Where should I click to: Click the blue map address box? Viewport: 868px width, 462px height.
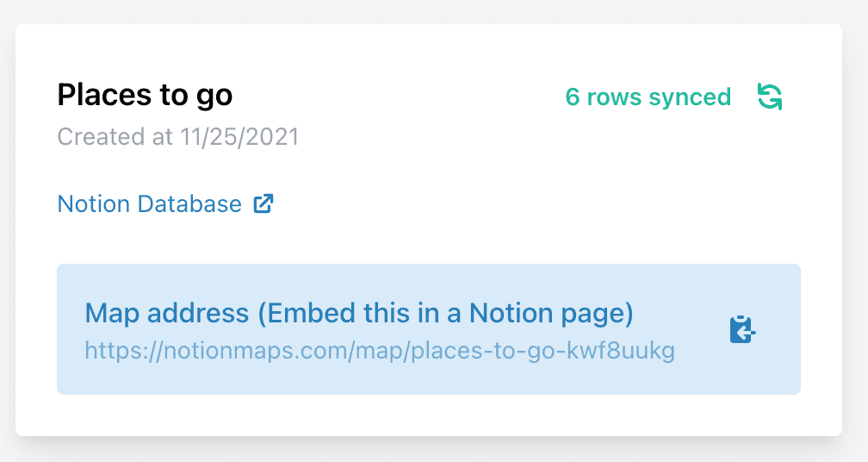coord(429,329)
